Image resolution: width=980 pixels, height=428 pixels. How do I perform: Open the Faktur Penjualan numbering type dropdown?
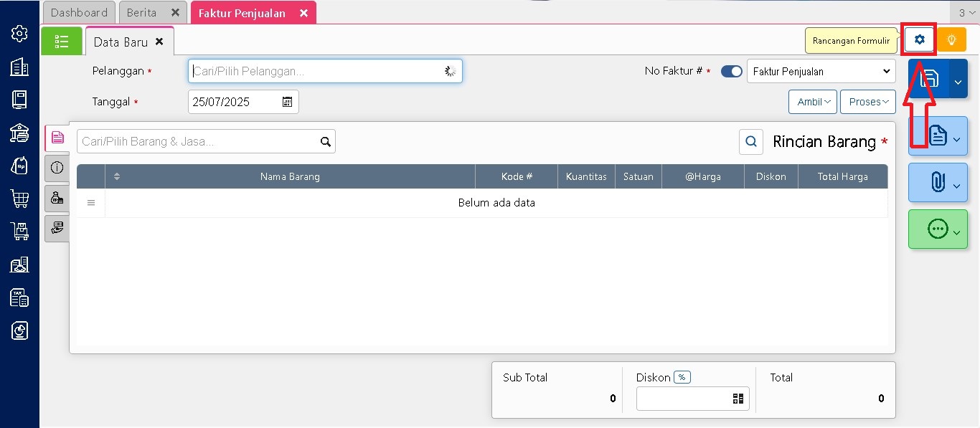point(821,72)
